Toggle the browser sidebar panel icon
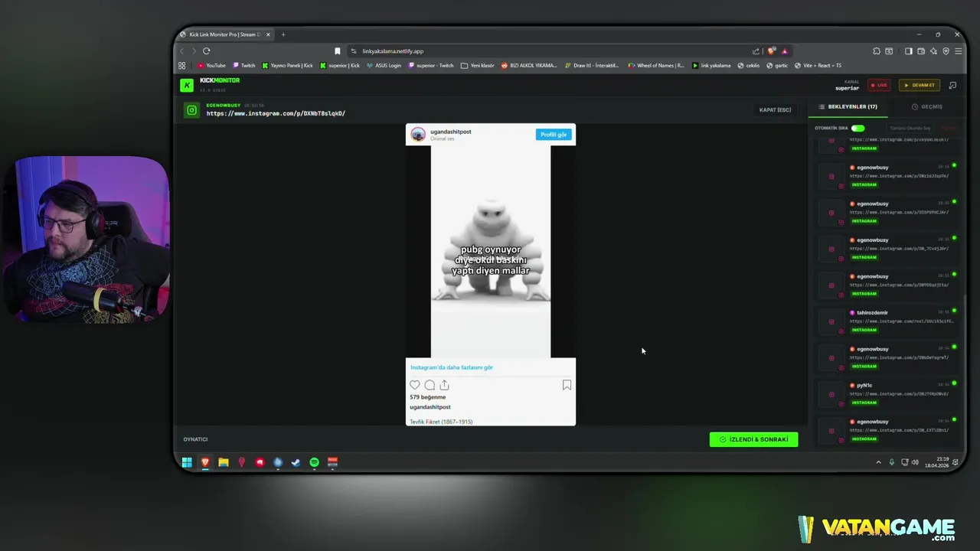This screenshot has width=980, height=551. click(x=909, y=51)
